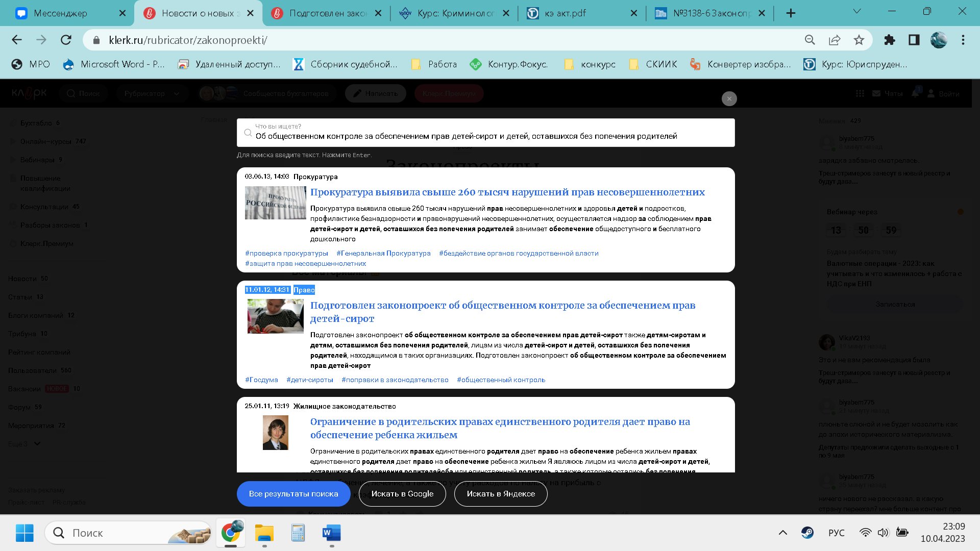The image size is (980, 551).
Task: Open Wi-Fi network tray icon
Action: coord(865,533)
